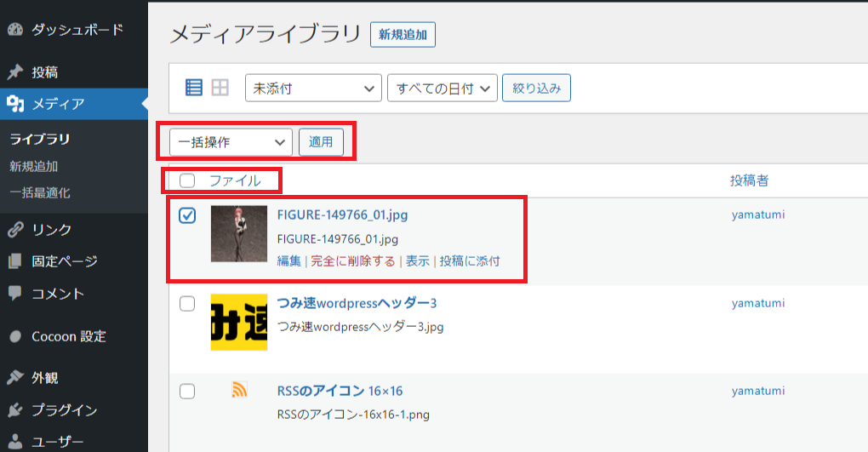
Task: Open the すべての日付 date dropdown
Action: (443, 88)
